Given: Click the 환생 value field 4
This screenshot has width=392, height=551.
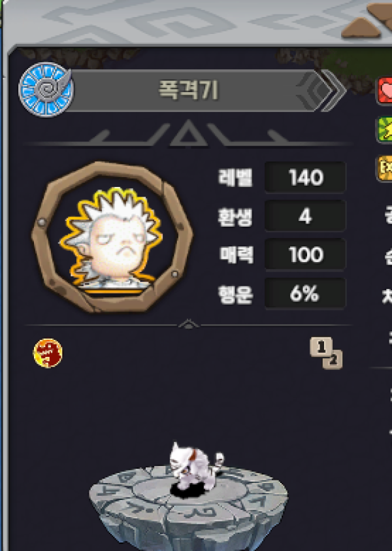Looking at the screenshot, I should [x=305, y=216].
